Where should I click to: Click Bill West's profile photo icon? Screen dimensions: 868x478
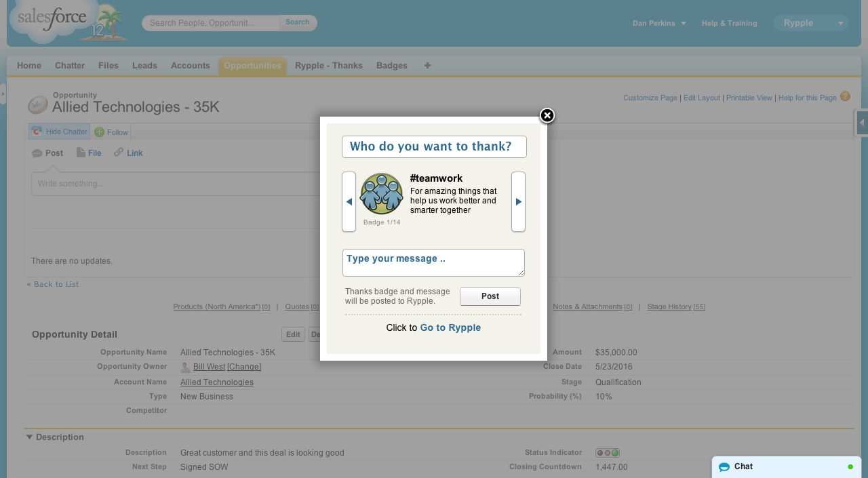point(185,367)
